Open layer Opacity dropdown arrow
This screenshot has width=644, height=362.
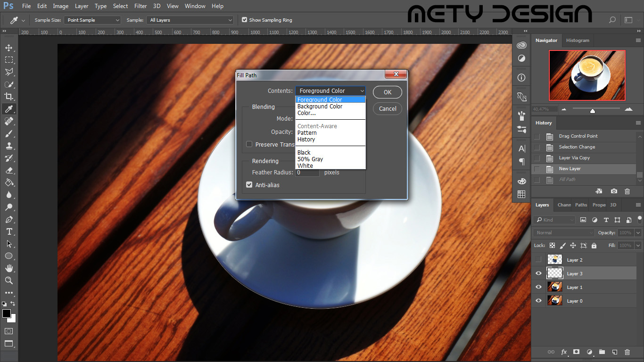click(638, 232)
